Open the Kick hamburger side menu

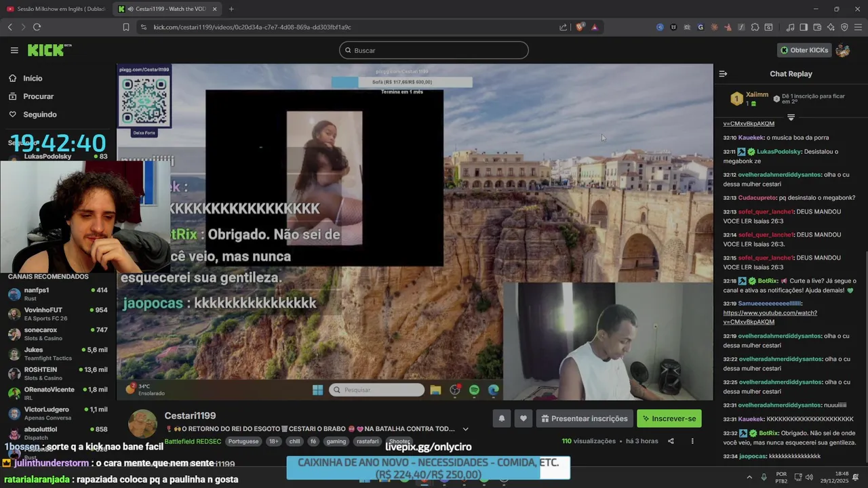(14, 50)
